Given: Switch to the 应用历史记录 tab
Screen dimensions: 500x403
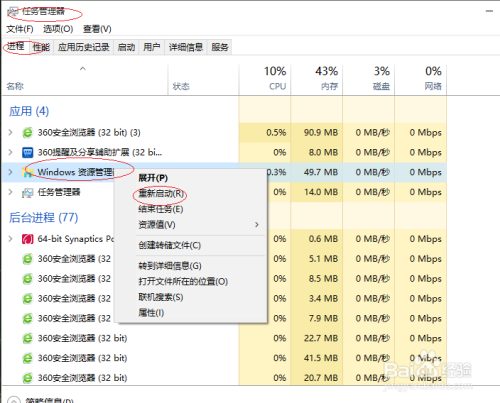Looking at the screenshot, I should tap(84, 47).
